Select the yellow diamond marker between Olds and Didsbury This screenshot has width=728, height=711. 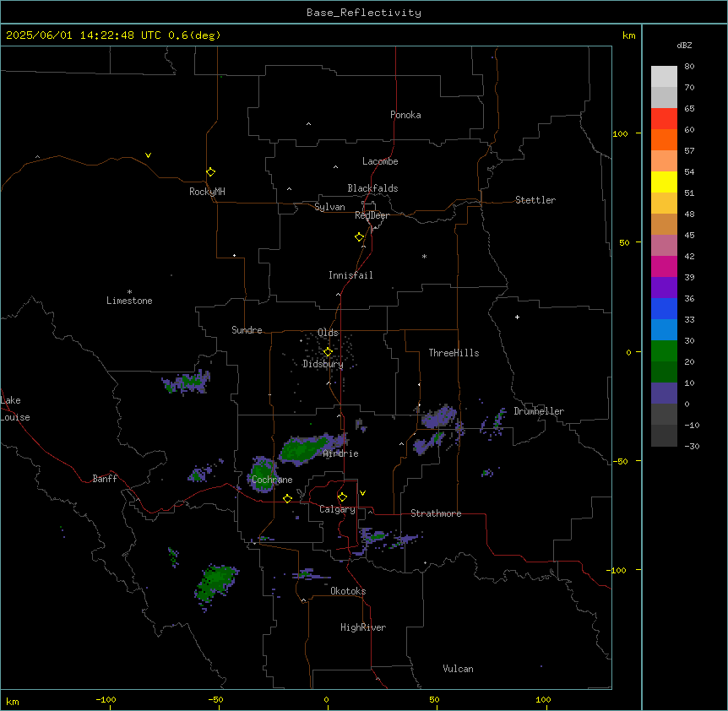click(328, 352)
